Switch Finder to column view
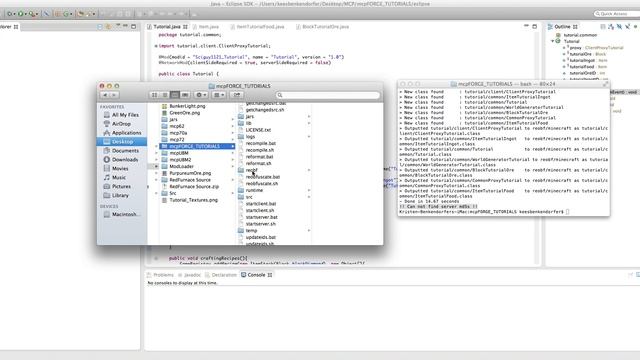This screenshot has height=360, width=640. tap(175, 95)
